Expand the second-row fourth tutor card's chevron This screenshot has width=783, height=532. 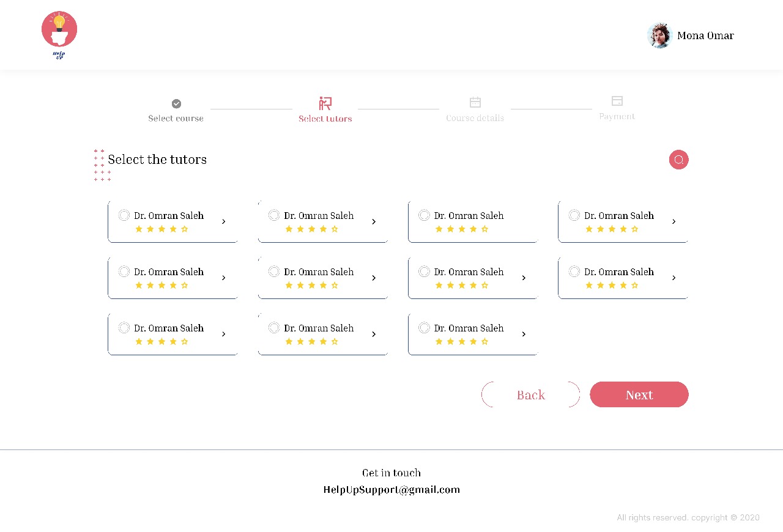[674, 278]
